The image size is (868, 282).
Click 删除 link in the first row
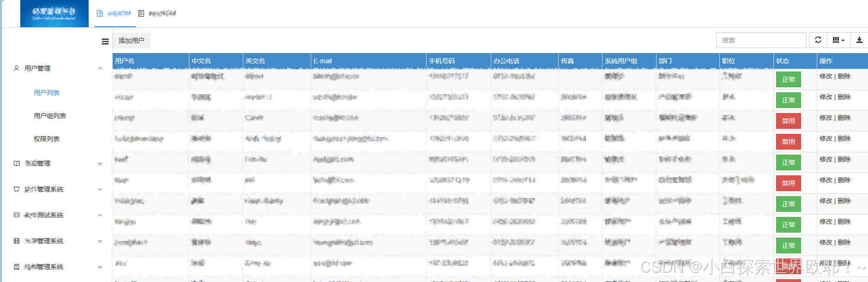click(x=844, y=76)
